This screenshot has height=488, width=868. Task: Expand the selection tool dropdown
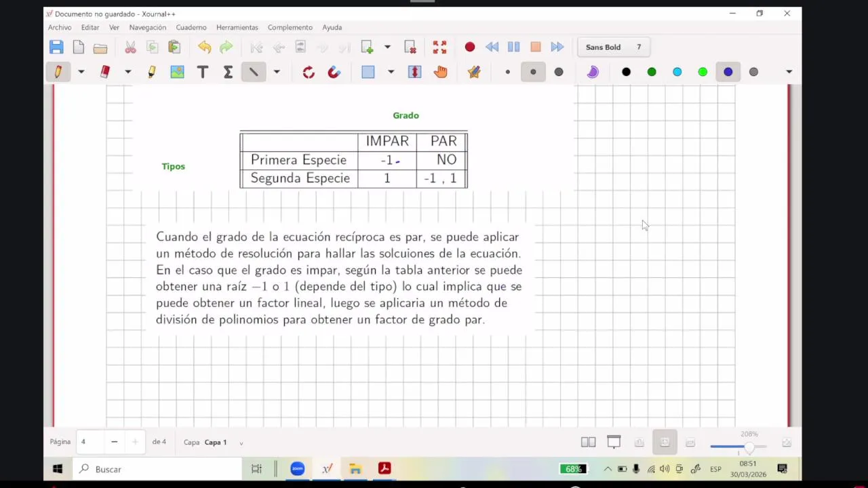(391, 72)
